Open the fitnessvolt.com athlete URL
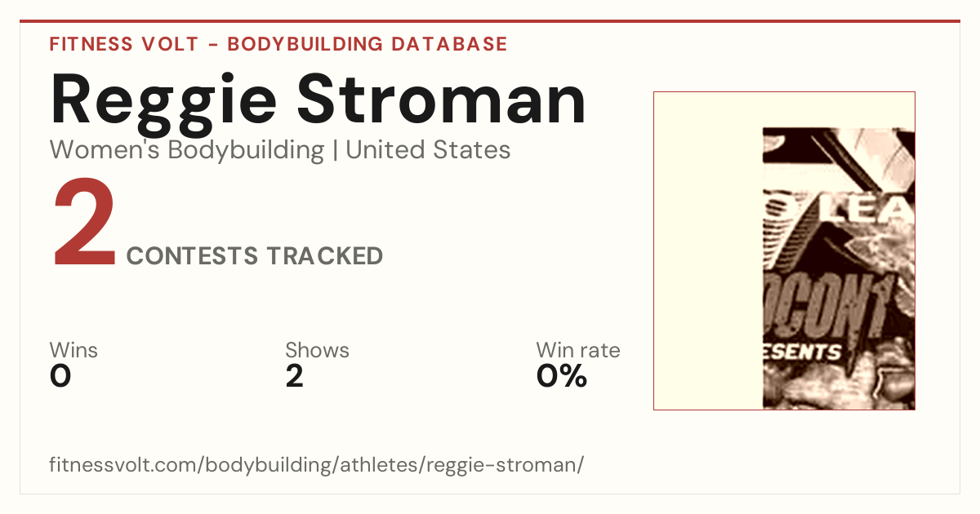Screen dimensions: 980x514 point(317,465)
